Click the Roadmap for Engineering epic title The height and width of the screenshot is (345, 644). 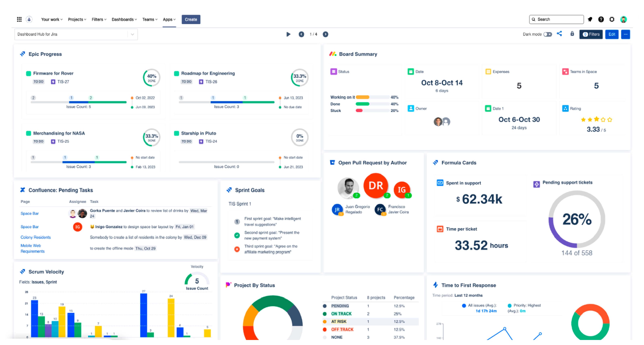(208, 73)
